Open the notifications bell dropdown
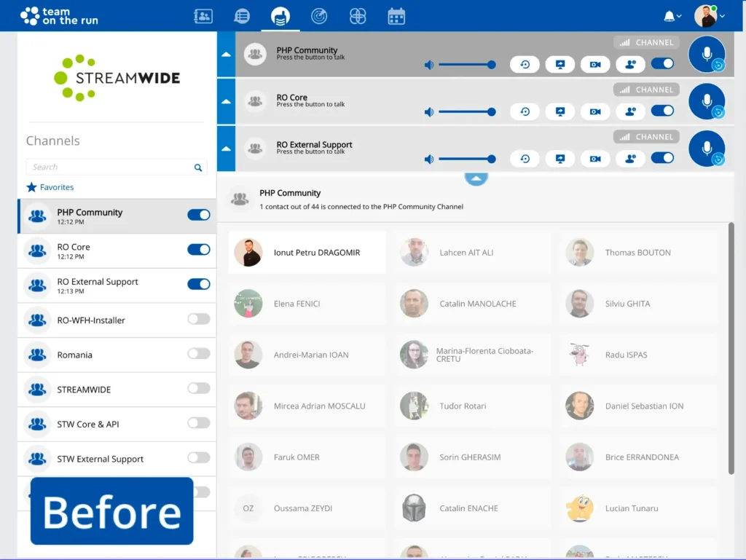This screenshot has height=560, width=746. point(670,16)
